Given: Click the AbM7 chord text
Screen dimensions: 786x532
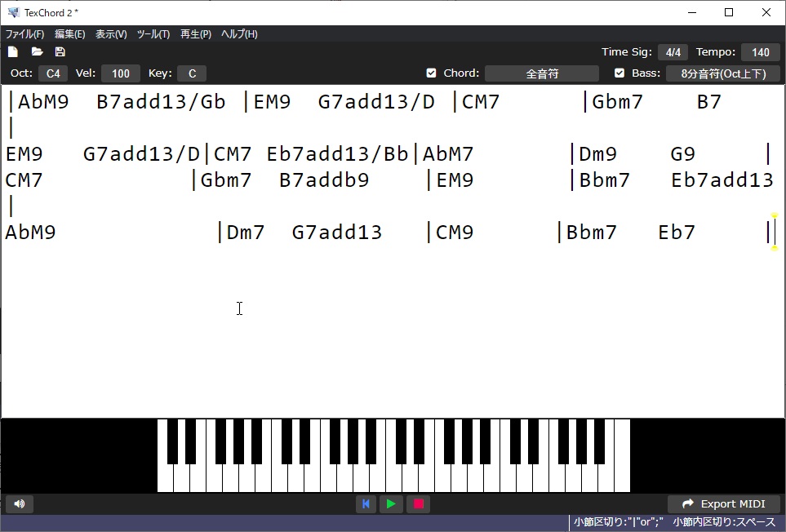Looking at the screenshot, I should point(448,154).
